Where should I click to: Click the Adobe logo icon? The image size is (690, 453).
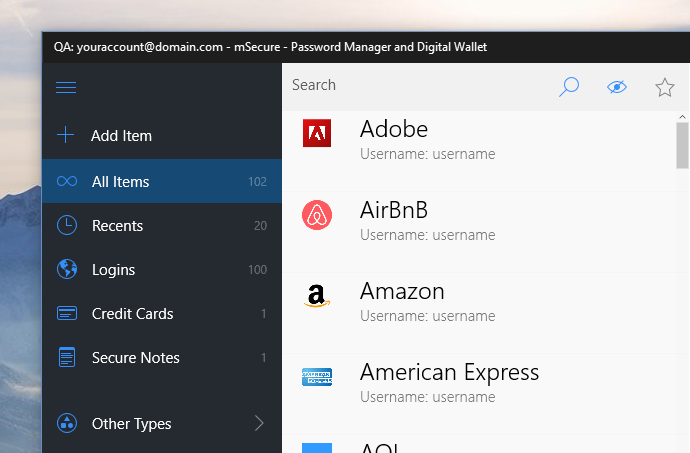pos(317,133)
